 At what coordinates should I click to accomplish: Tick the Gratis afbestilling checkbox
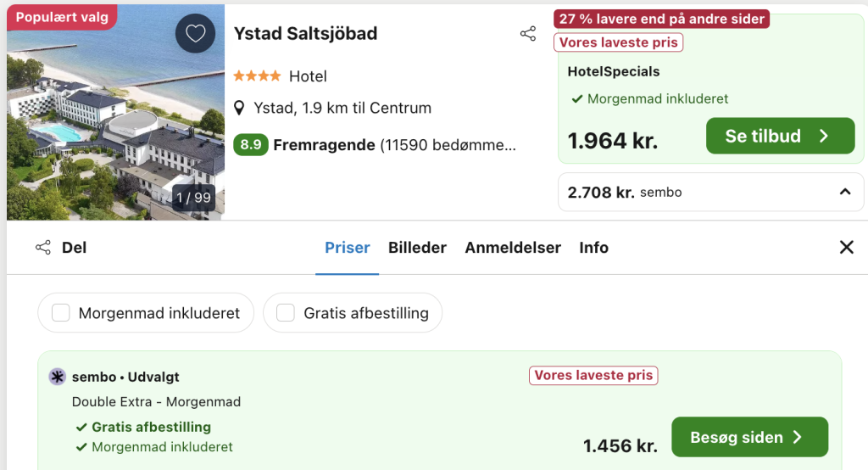pyautogui.click(x=286, y=312)
